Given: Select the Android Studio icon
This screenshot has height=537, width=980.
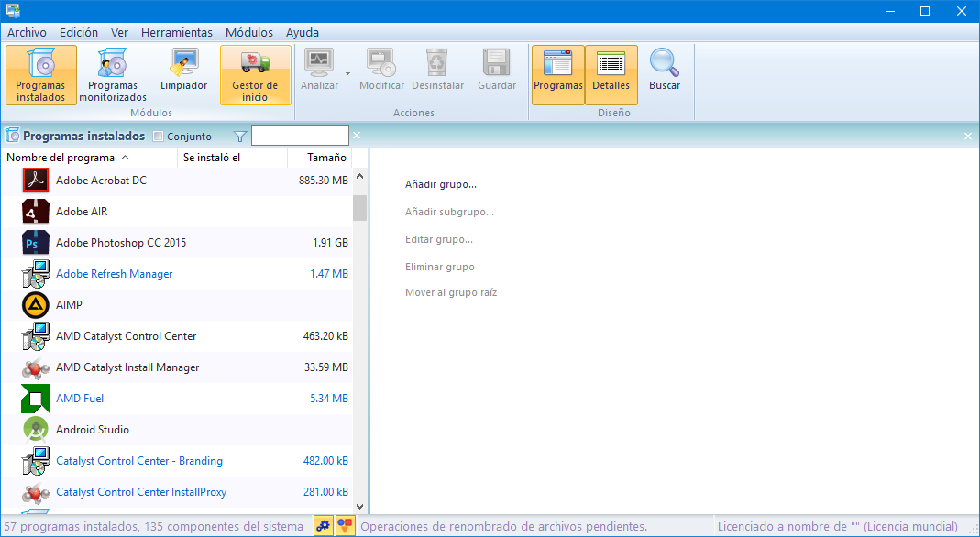Looking at the screenshot, I should 36,430.
